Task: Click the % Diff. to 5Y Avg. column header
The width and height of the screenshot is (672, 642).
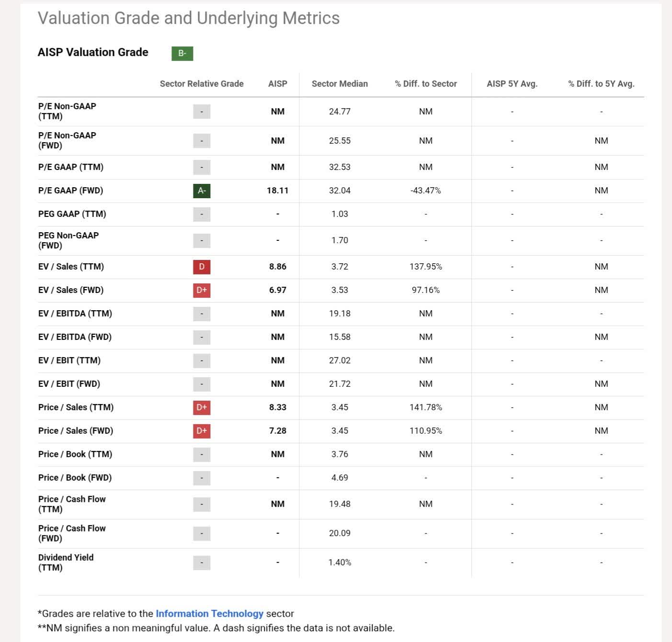Action: click(601, 84)
